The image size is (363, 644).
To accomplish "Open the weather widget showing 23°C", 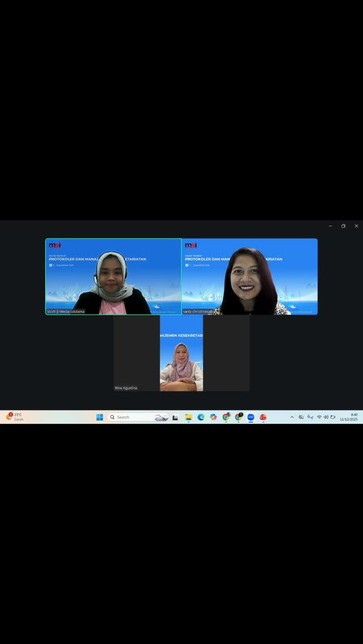I will click(15, 417).
